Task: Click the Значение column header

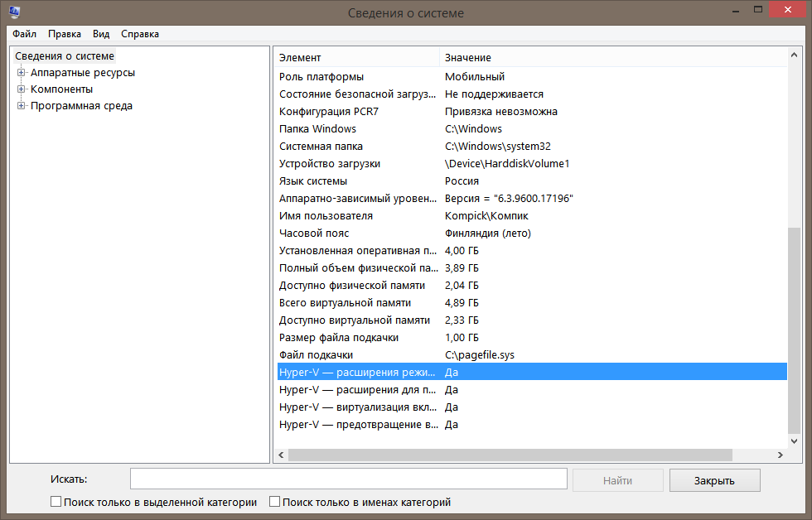Action: (x=613, y=57)
